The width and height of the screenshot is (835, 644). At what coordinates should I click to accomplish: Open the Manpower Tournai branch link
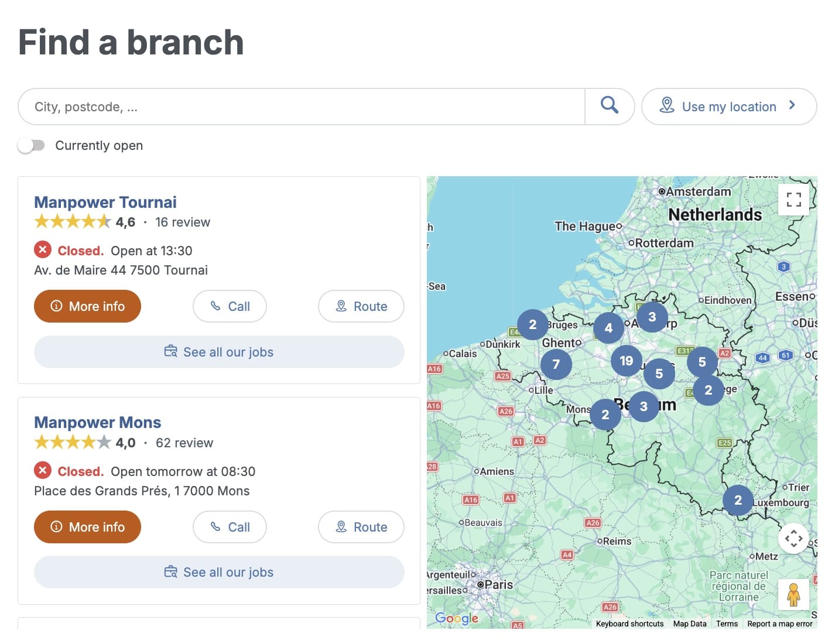point(105,201)
